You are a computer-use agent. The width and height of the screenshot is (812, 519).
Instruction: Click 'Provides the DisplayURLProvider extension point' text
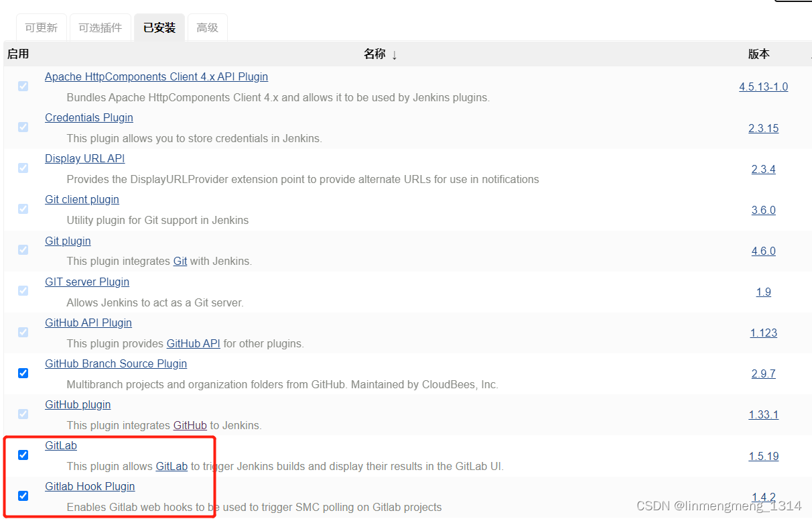303,180
